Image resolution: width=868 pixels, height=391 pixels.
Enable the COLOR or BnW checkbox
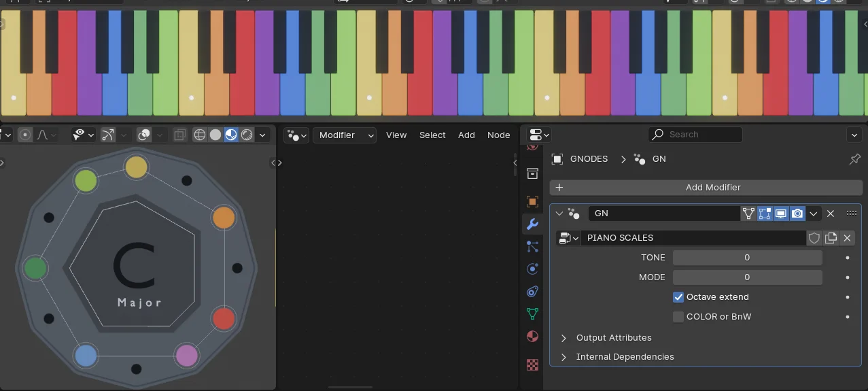coord(678,317)
